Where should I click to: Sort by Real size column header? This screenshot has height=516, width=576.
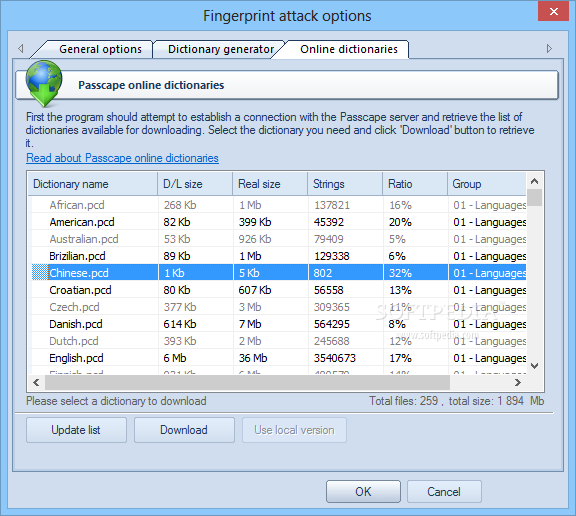(270, 184)
